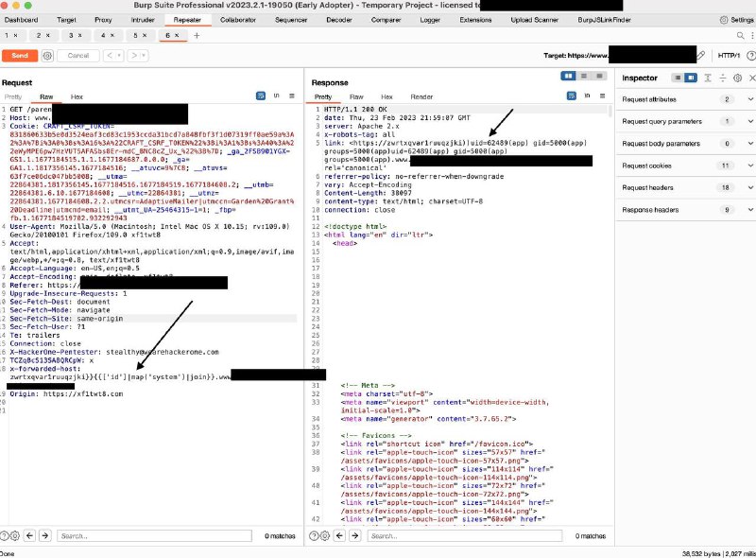Close Repeater tab 3

[x=80, y=35]
